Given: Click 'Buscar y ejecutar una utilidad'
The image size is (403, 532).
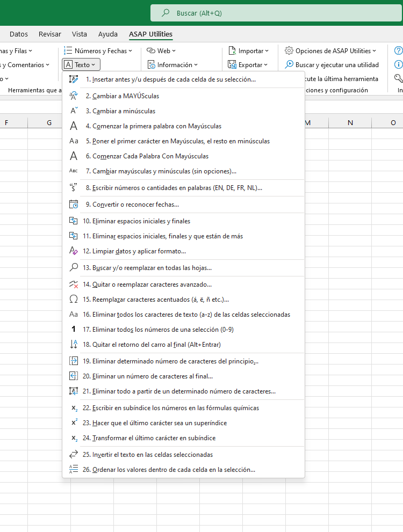Looking at the screenshot, I should point(332,65).
